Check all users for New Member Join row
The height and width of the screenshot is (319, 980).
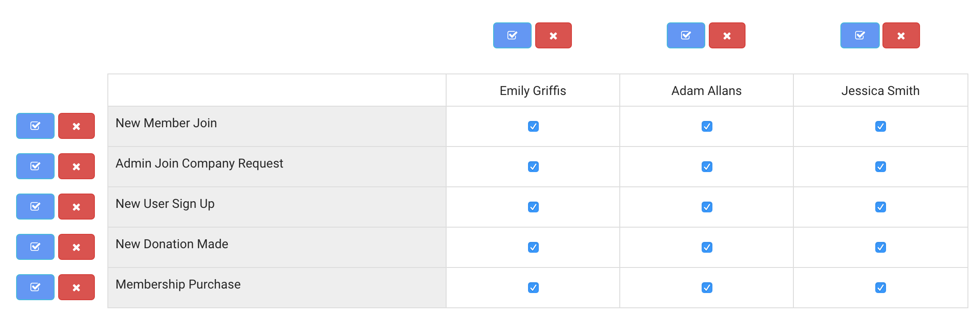tap(35, 126)
